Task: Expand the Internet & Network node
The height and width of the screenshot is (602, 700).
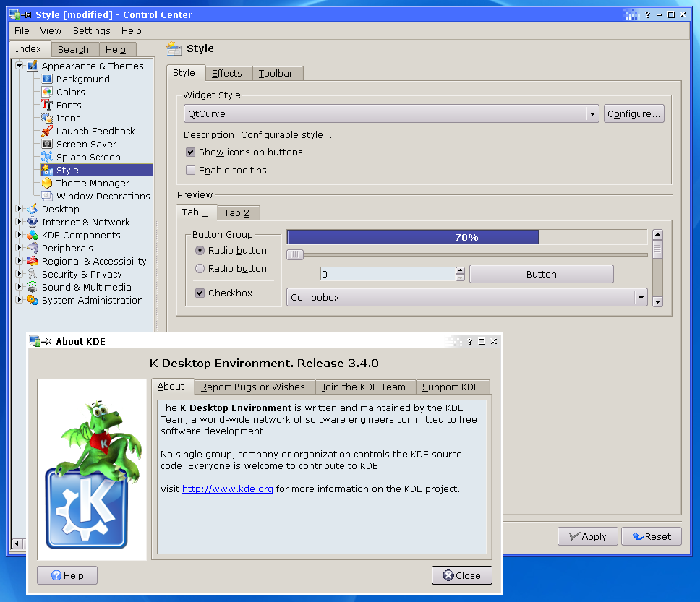Action: pos(20,221)
